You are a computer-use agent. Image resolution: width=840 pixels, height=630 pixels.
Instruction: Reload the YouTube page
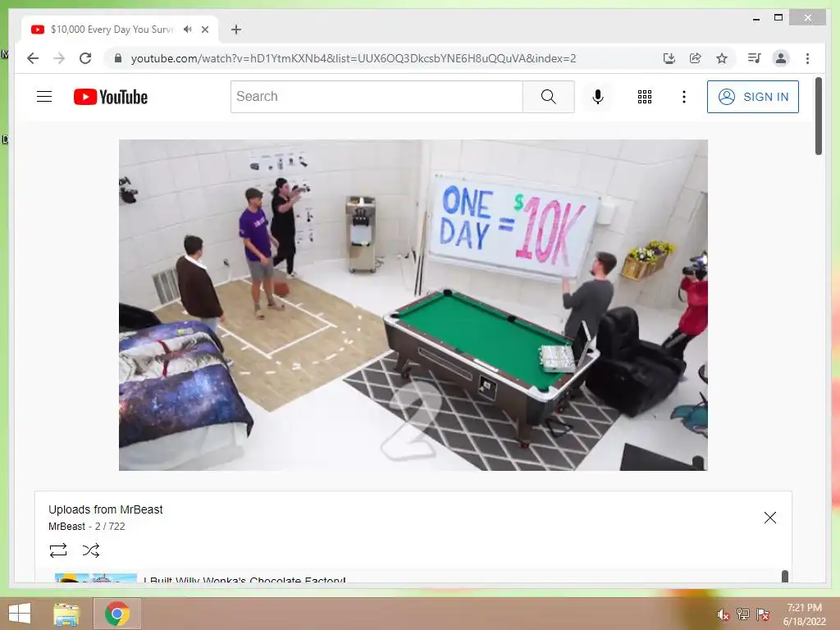point(85,58)
